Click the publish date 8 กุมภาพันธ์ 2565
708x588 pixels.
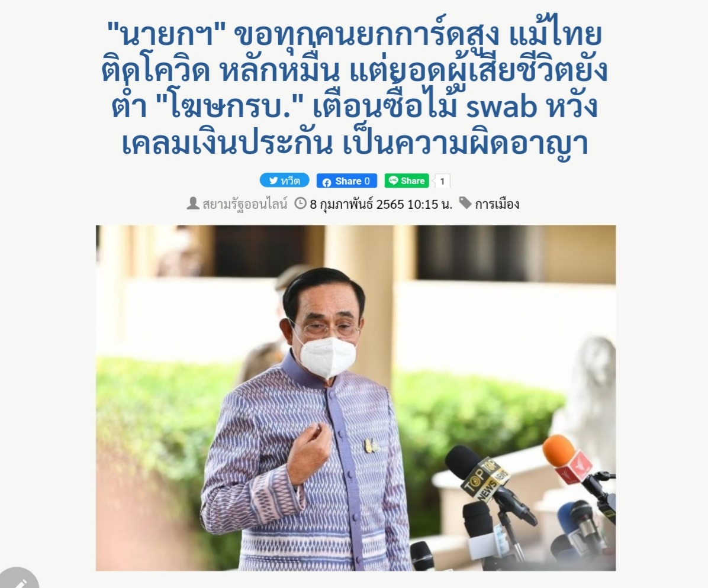pos(357,205)
